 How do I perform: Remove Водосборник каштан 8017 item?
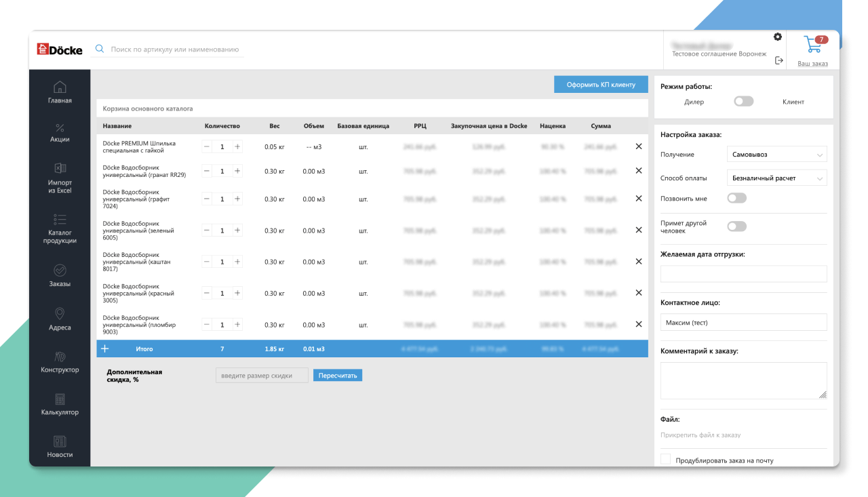click(x=638, y=262)
